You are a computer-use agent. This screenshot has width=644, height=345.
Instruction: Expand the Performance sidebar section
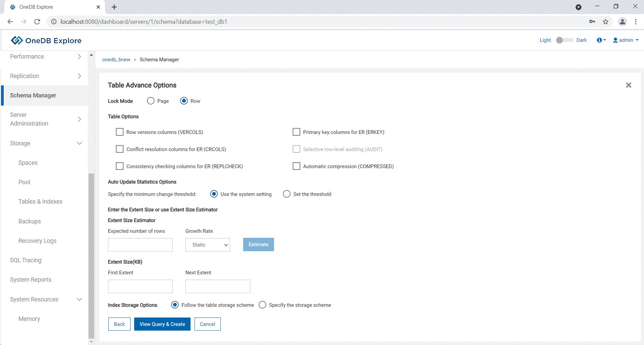coord(45,57)
